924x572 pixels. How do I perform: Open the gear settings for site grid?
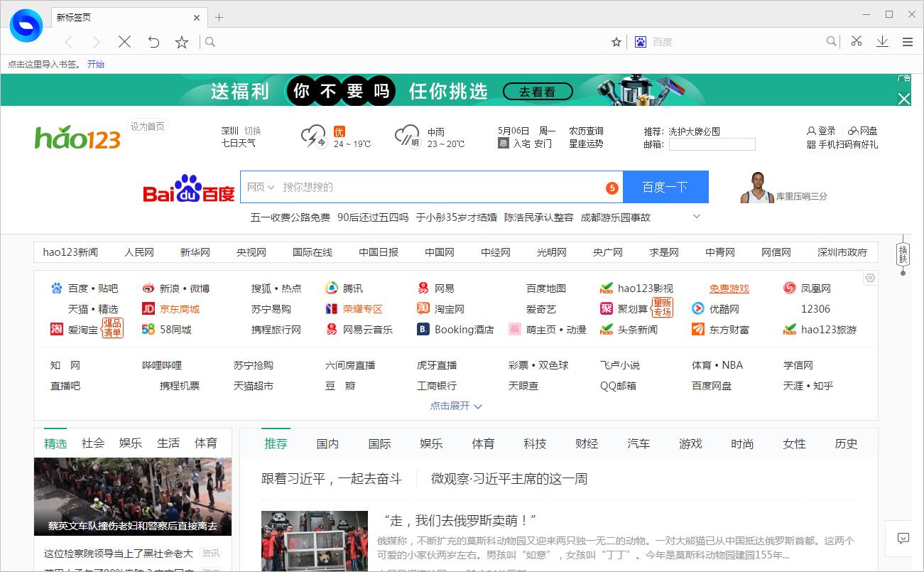point(871,278)
